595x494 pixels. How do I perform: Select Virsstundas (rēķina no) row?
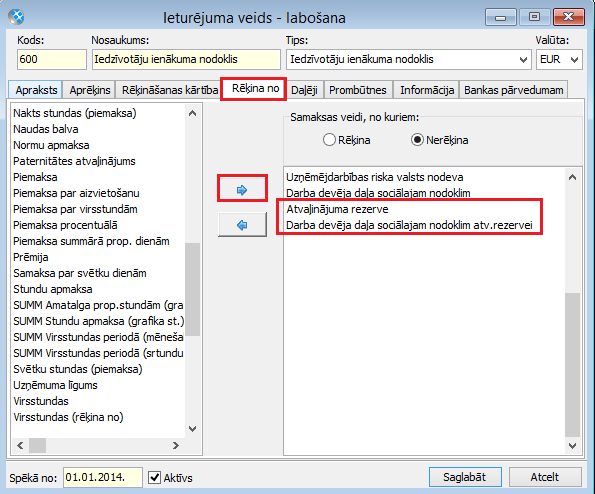(98, 417)
